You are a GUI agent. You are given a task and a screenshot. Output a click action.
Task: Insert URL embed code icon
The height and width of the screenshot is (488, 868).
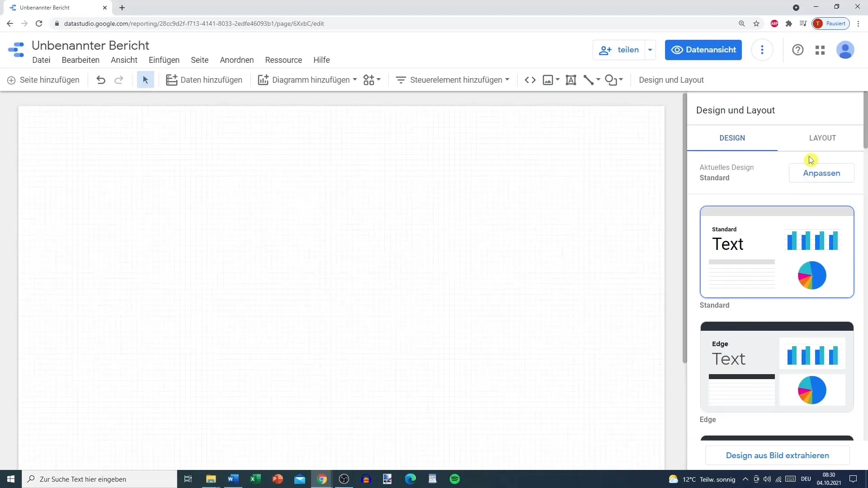tap(530, 80)
